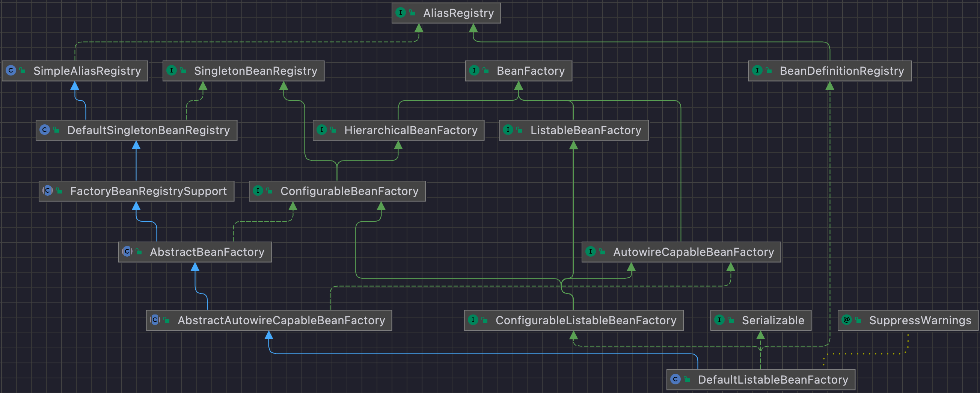The image size is (980, 393).
Task: Click the interface icon on HierarchicalBeanFactory
Action: [x=322, y=130]
